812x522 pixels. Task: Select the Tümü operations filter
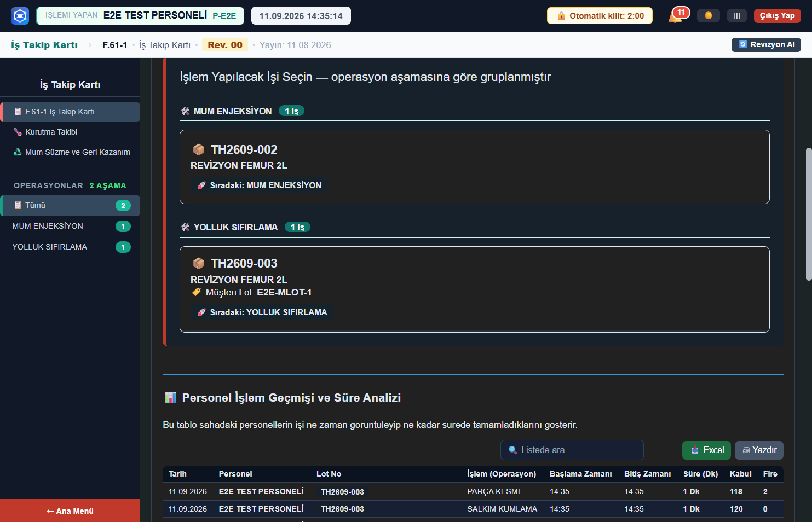(70, 206)
